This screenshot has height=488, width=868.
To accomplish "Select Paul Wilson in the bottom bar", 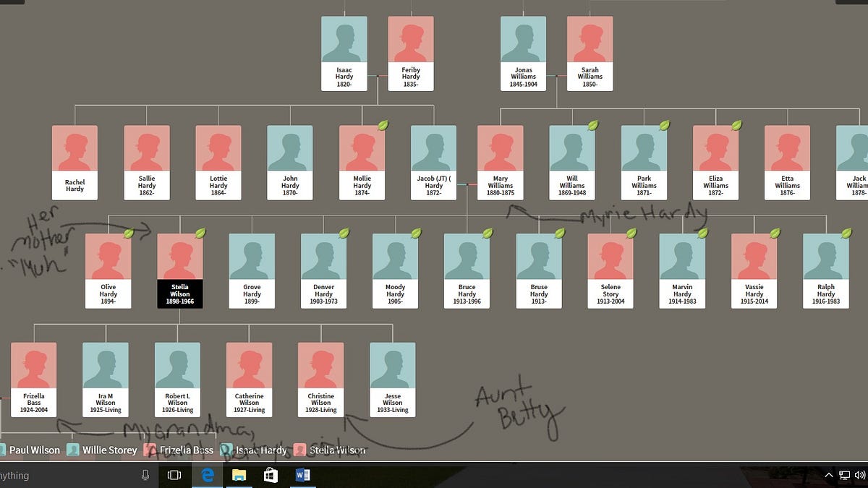I will (x=30, y=450).
